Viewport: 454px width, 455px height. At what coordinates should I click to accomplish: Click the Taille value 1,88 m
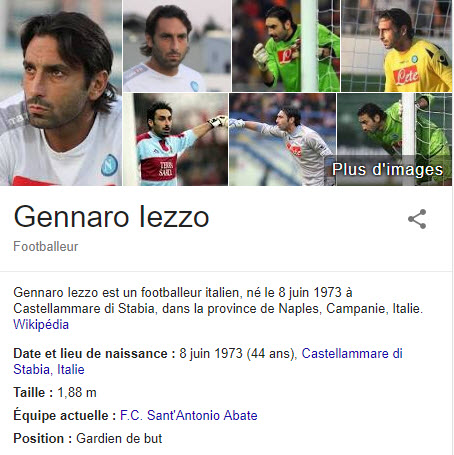(77, 392)
